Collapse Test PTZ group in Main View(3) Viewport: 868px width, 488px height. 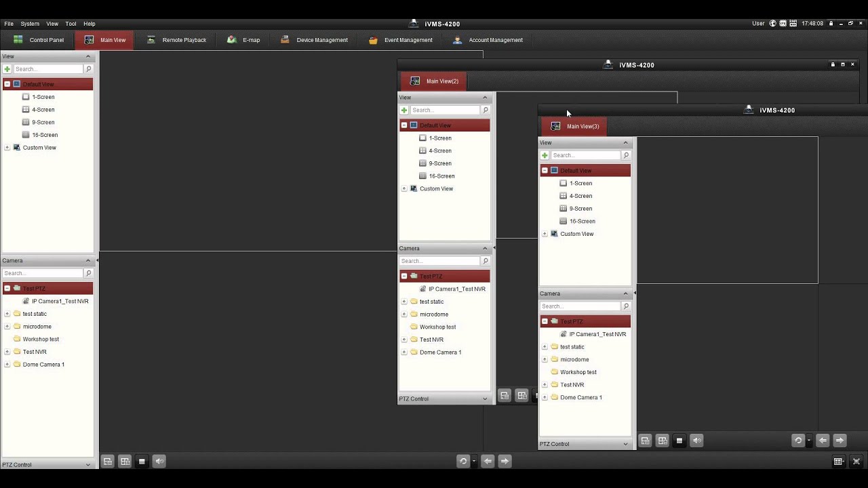(x=545, y=321)
